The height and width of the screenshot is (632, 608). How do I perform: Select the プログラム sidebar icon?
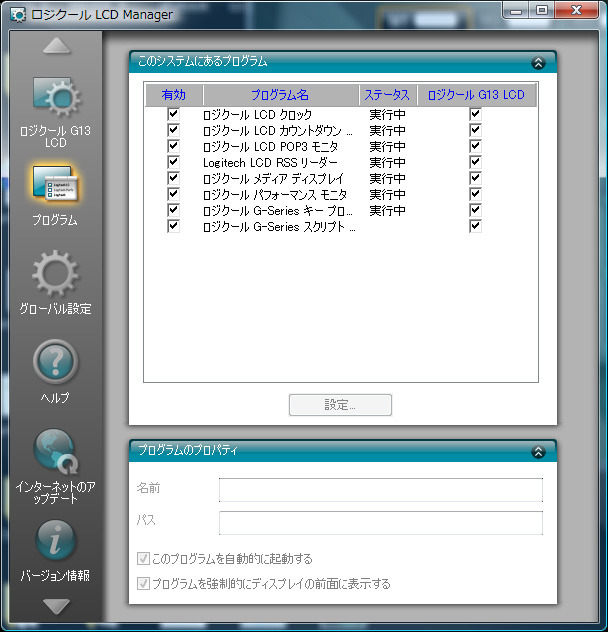(56, 184)
